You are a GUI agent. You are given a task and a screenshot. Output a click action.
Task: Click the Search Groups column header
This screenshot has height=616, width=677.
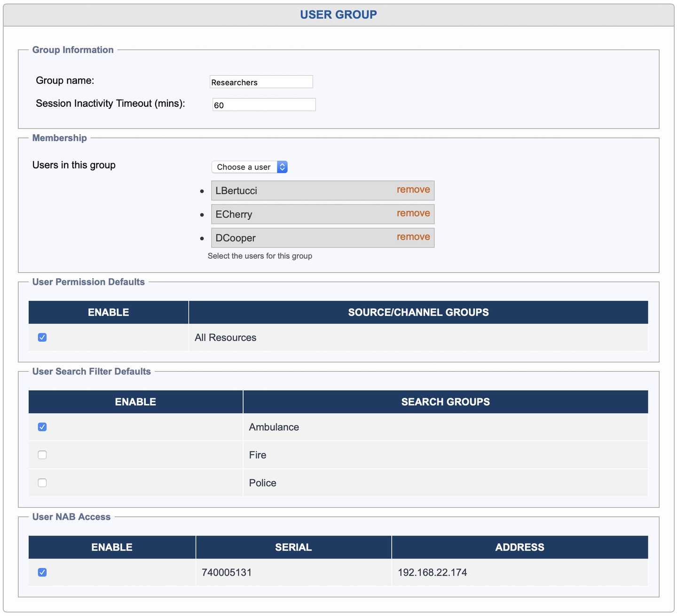pos(445,402)
